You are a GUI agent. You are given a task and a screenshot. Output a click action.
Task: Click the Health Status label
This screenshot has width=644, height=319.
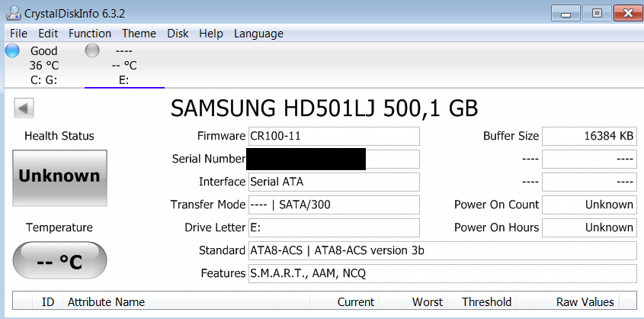click(59, 136)
